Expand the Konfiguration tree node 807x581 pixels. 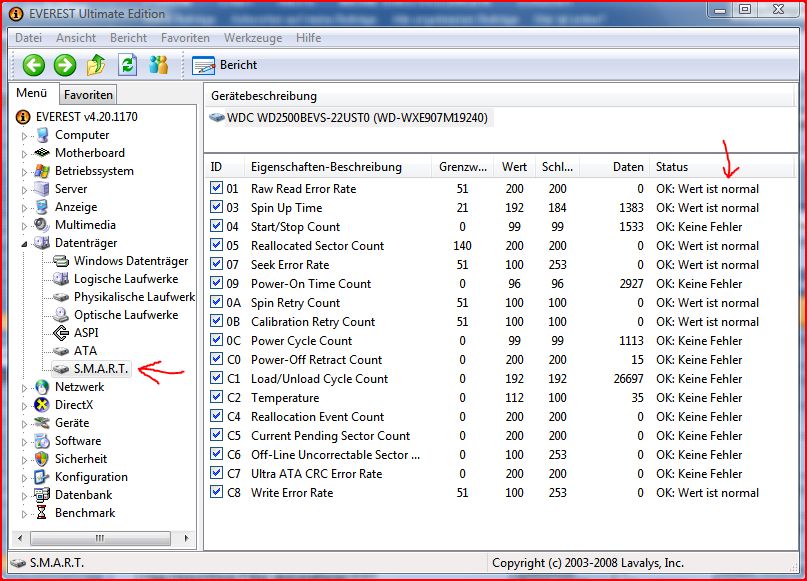pos(24,478)
